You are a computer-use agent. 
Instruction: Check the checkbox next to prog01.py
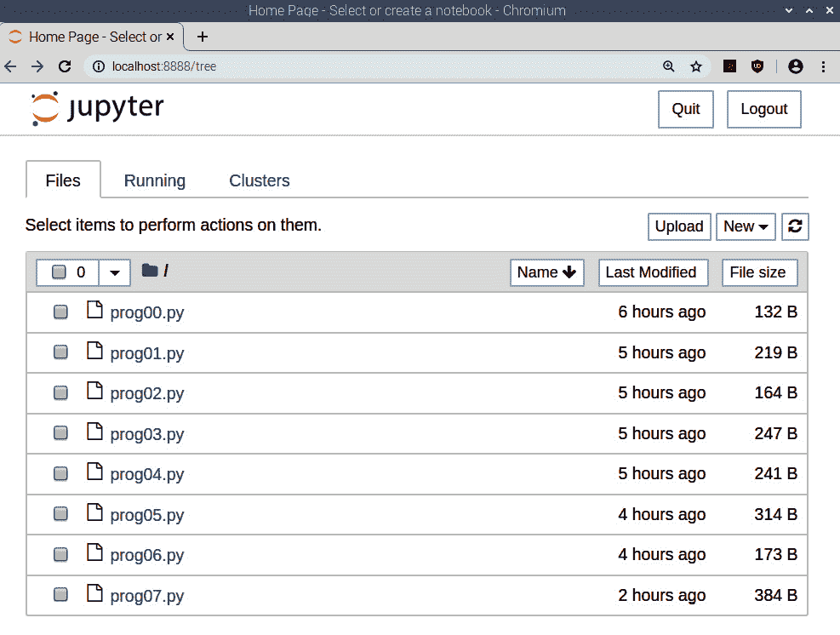[x=60, y=351]
